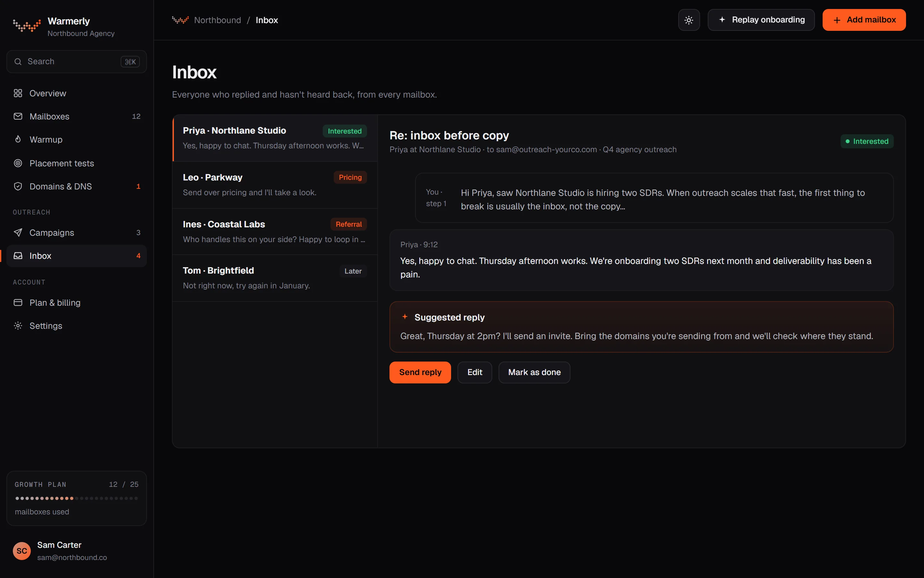The height and width of the screenshot is (578, 924).
Task: Click the Settings gear icon
Action: point(18,326)
